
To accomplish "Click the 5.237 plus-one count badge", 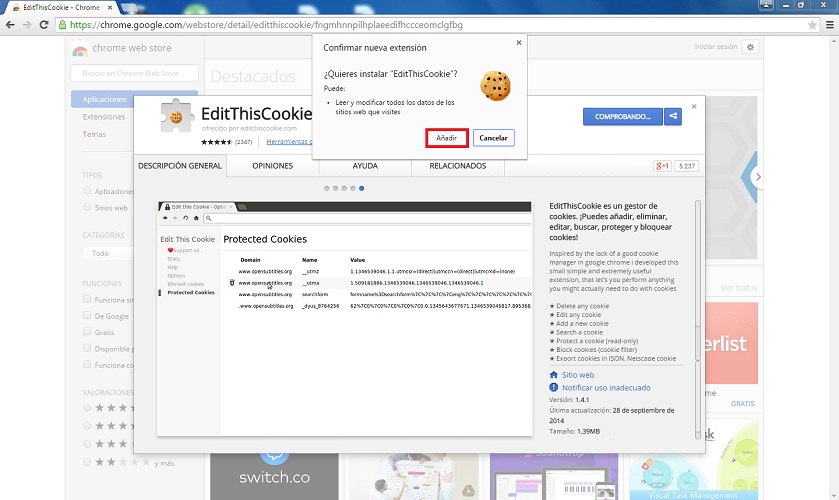I will [687, 166].
